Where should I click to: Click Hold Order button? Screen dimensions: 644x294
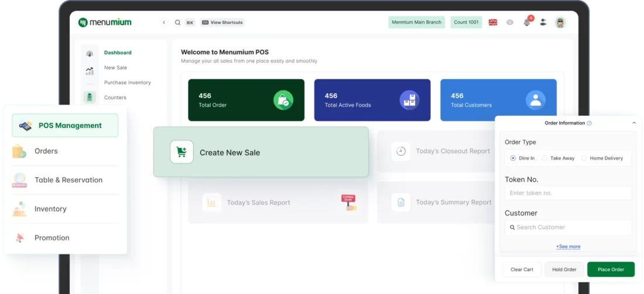[564, 269]
